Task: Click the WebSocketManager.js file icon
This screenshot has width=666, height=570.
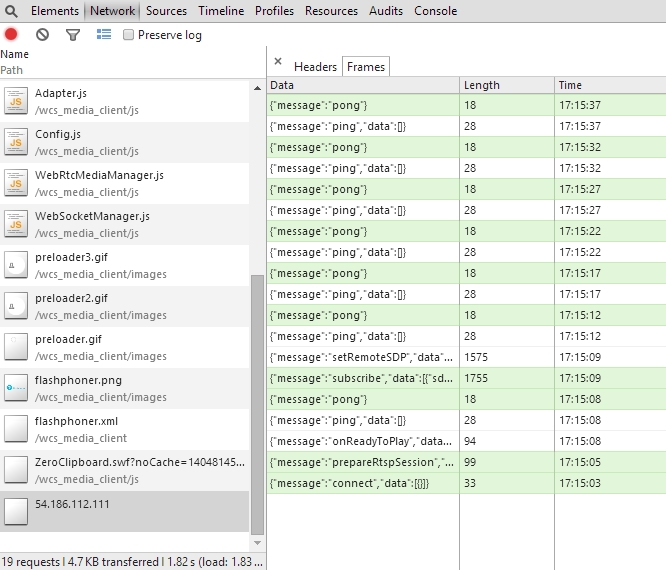Action: [16, 224]
